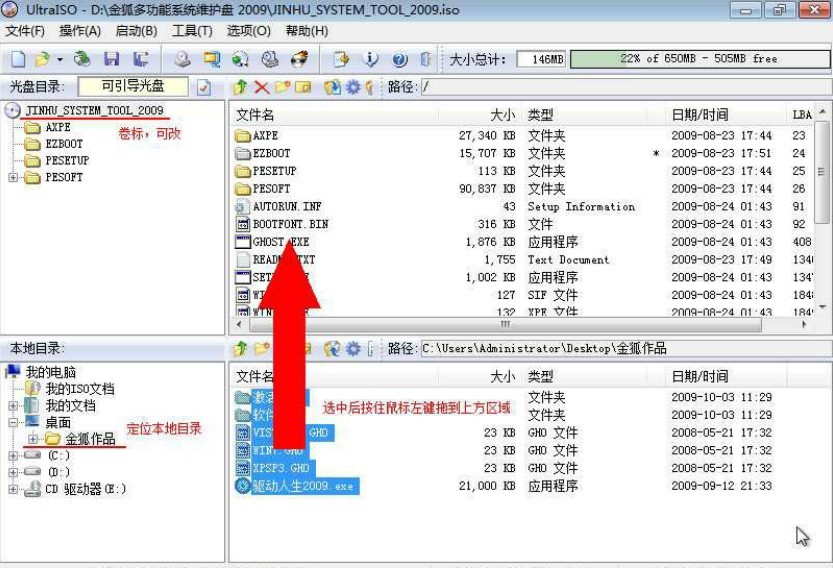
Task: Sort image list by 文件名 column
Action: click(x=335, y=115)
